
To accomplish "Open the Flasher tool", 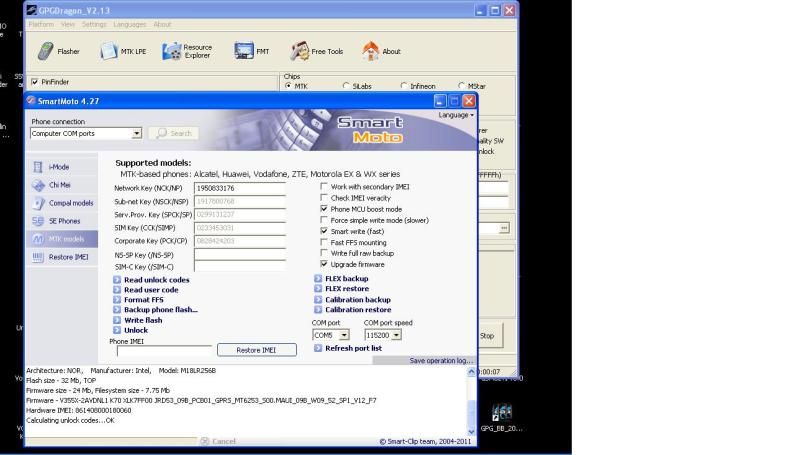I will pos(60,52).
